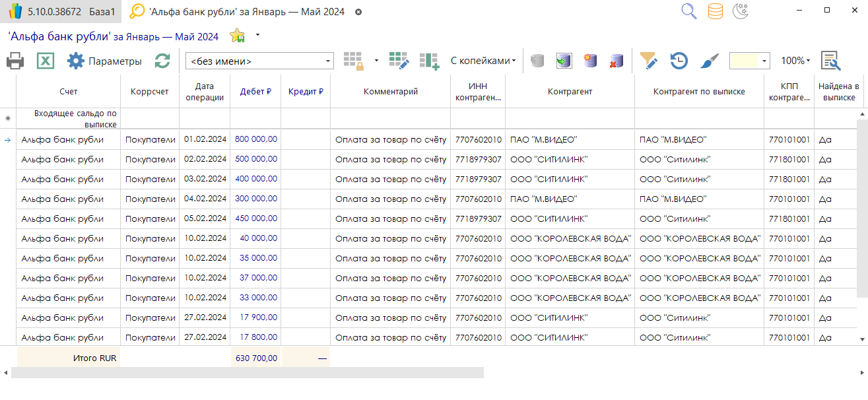Open the history clock icon
868x400 pixels.
point(679,61)
